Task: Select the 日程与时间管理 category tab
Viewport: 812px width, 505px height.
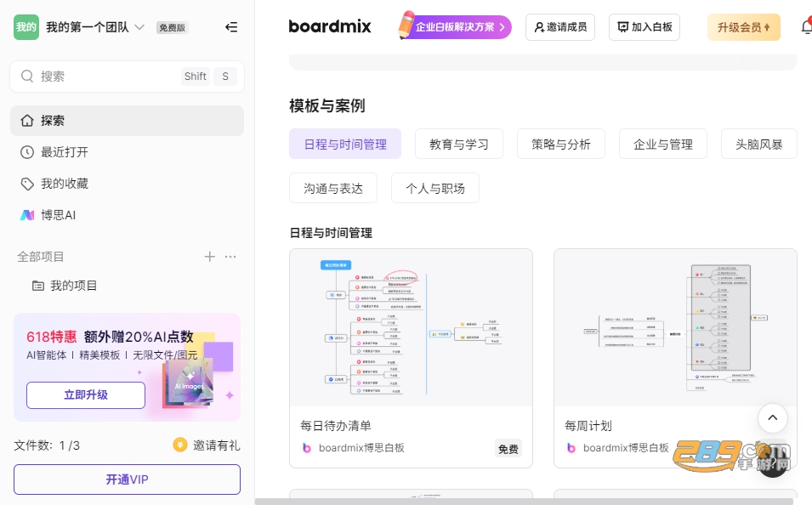Action: tap(345, 144)
